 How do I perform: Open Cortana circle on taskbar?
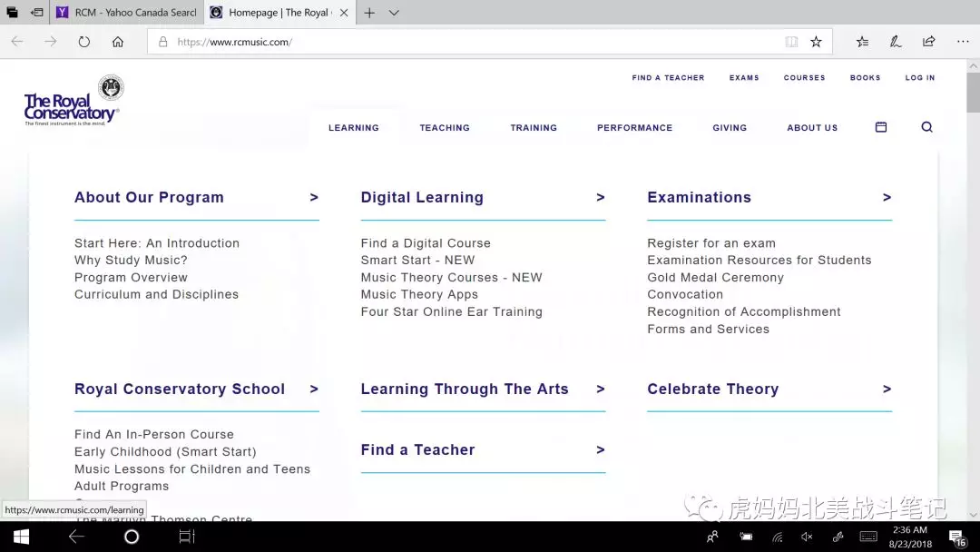132,537
